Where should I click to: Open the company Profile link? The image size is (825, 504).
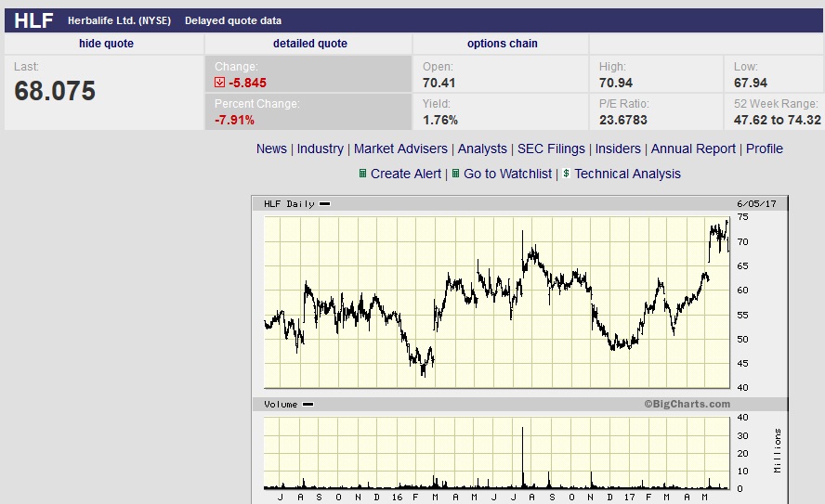click(x=765, y=149)
